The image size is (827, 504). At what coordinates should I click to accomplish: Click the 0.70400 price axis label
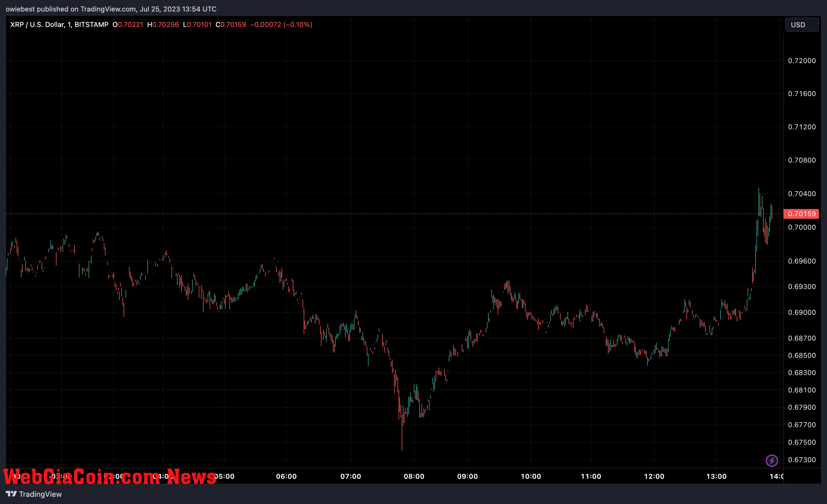pyautogui.click(x=802, y=194)
